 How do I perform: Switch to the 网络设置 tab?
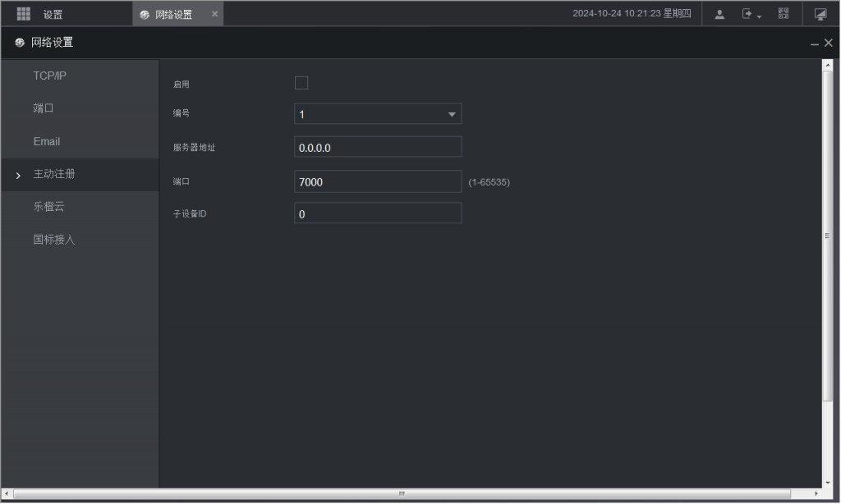pos(173,15)
